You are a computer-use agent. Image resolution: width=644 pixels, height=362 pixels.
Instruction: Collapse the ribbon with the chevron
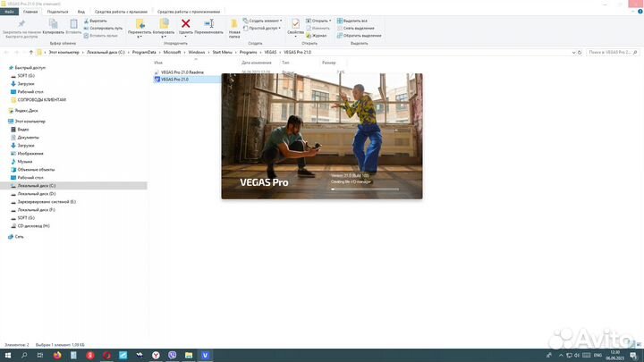pos(633,12)
